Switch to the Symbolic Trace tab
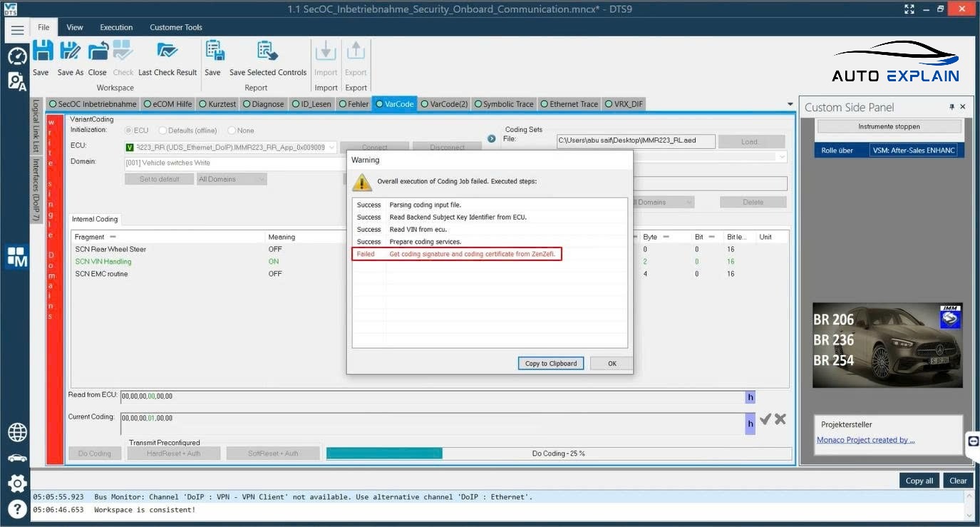This screenshot has width=980, height=527. click(503, 104)
